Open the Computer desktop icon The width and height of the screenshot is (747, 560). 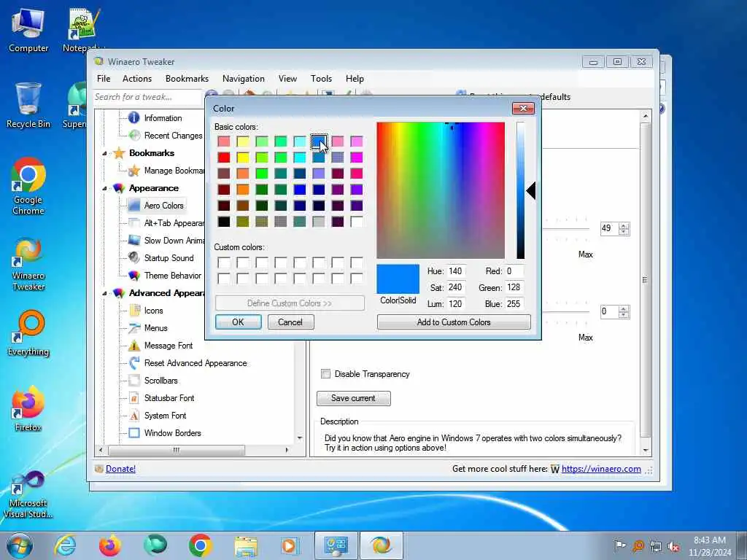[28, 31]
